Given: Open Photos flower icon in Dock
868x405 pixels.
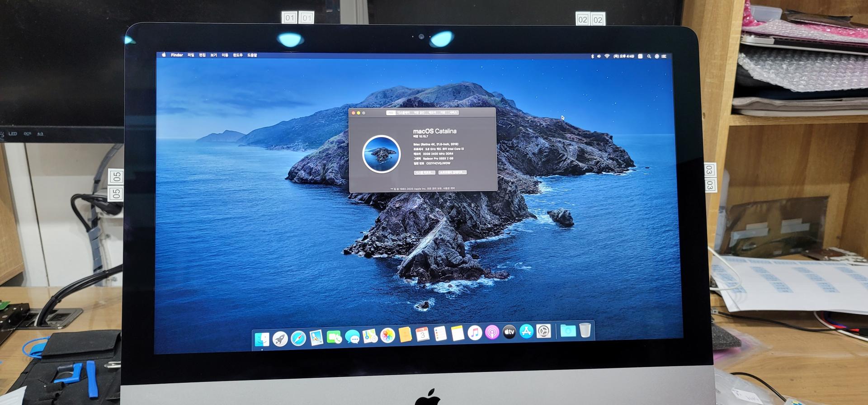Looking at the screenshot, I should pyautogui.click(x=387, y=335).
